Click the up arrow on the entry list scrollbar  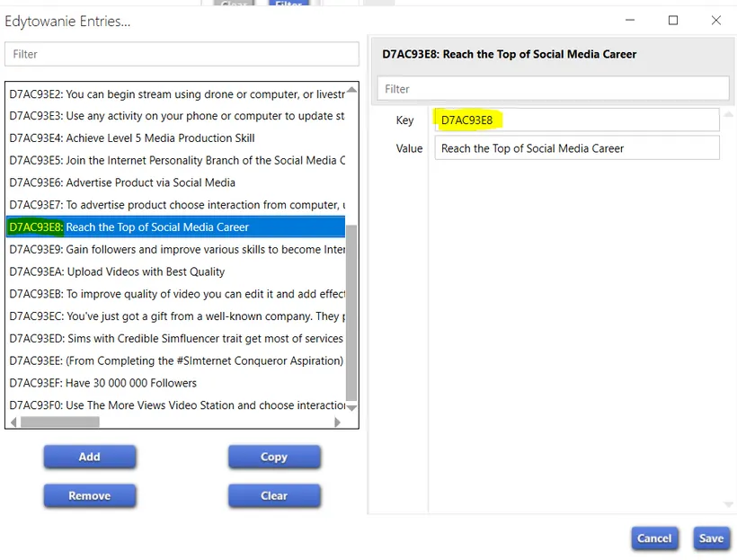click(x=351, y=89)
